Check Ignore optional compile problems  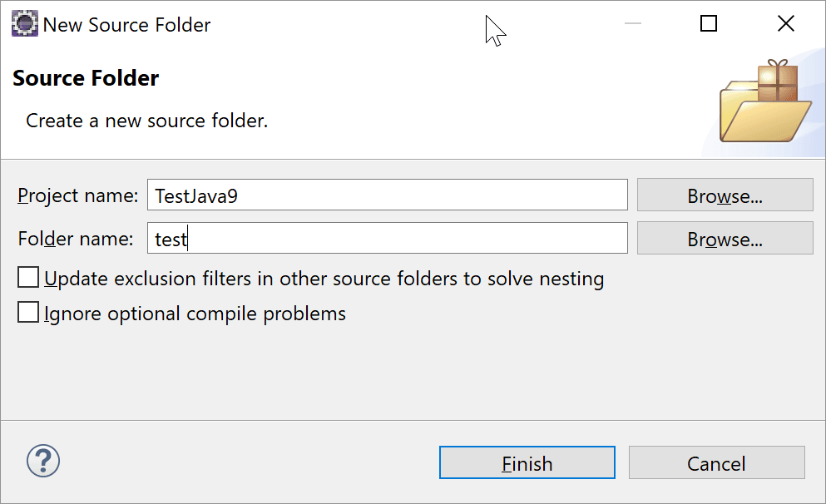pos(27,312)
